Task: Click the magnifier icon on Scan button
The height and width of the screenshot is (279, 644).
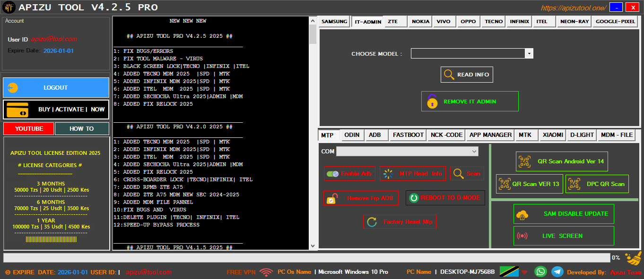Action: coord(458,174)
